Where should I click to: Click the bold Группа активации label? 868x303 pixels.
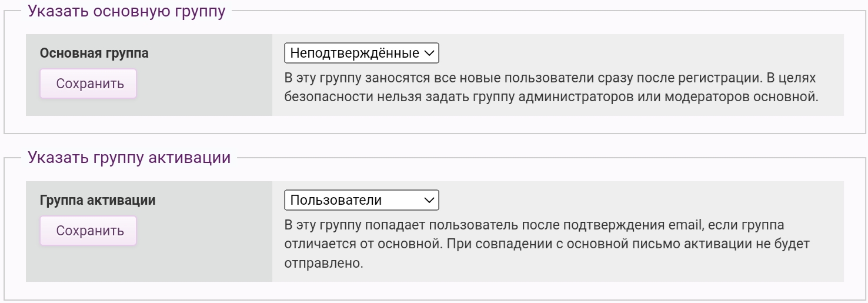pos(98,200)
